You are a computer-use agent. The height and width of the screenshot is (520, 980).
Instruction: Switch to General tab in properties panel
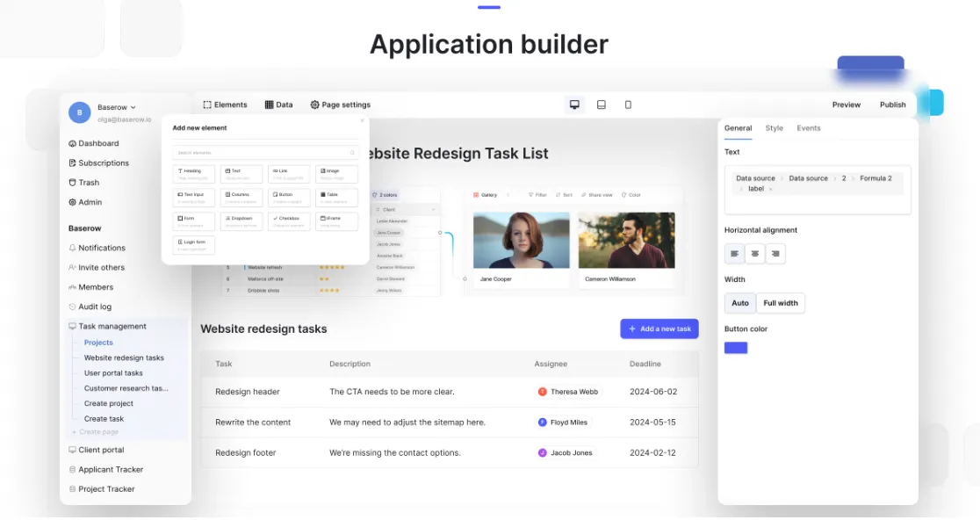(x=738, y=128)
